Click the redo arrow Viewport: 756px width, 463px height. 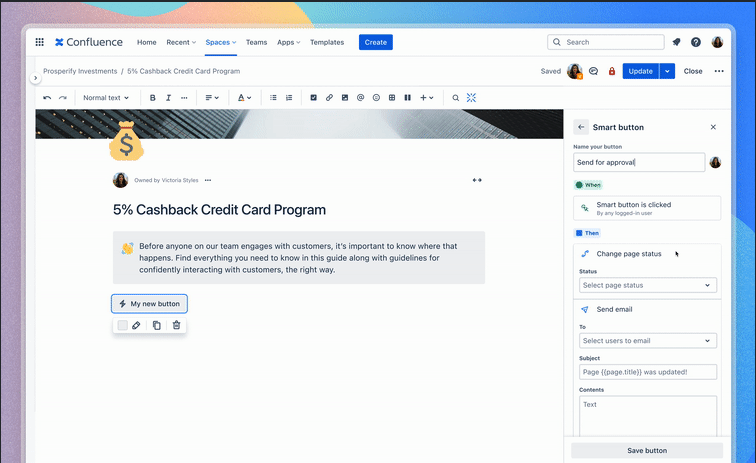(x=63, y=97)
